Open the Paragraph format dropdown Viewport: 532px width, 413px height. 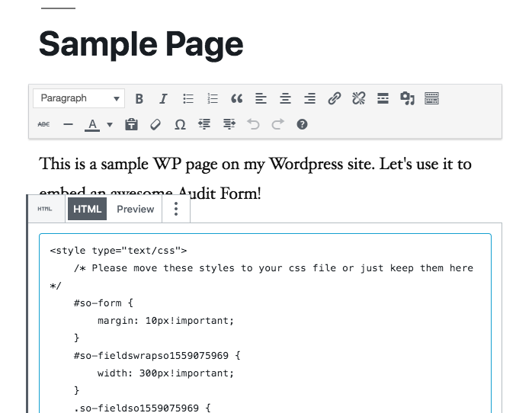[79, 98]
